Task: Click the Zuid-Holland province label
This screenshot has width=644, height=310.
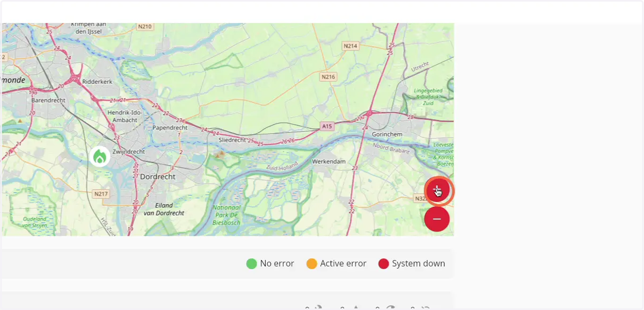Action: click(281, 166)
